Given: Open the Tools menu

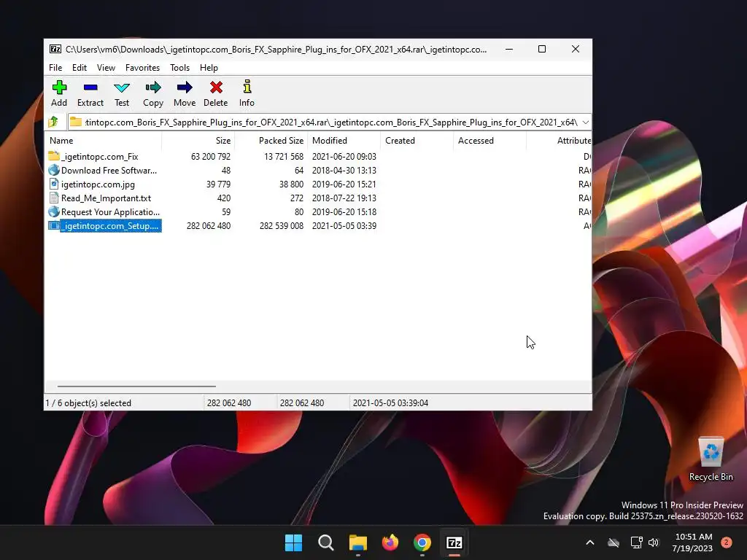Looking at the screenshot, I should (179, 68).
